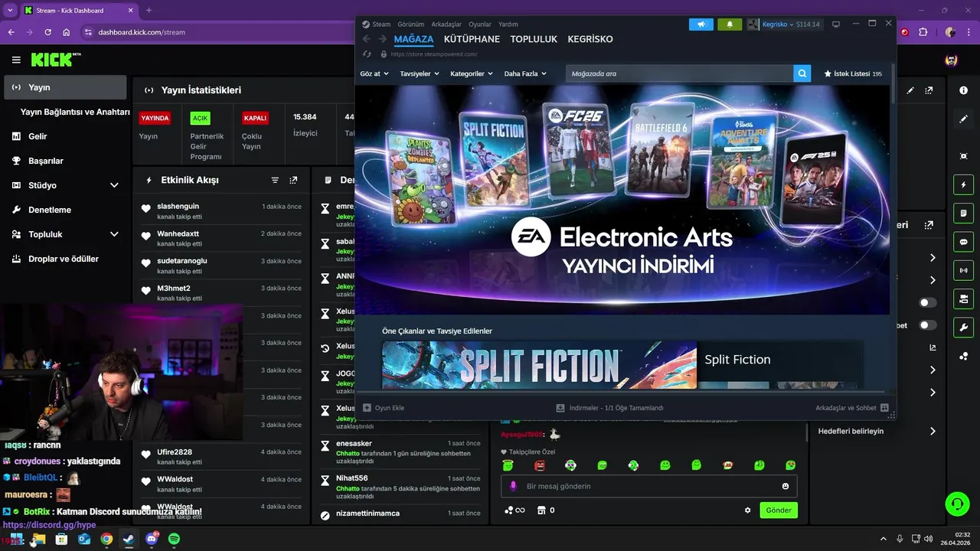Viewport: 980px width, 551px height.
Task: Open Chrome tab search dropdown arrow
Action: tap(10, 11)
